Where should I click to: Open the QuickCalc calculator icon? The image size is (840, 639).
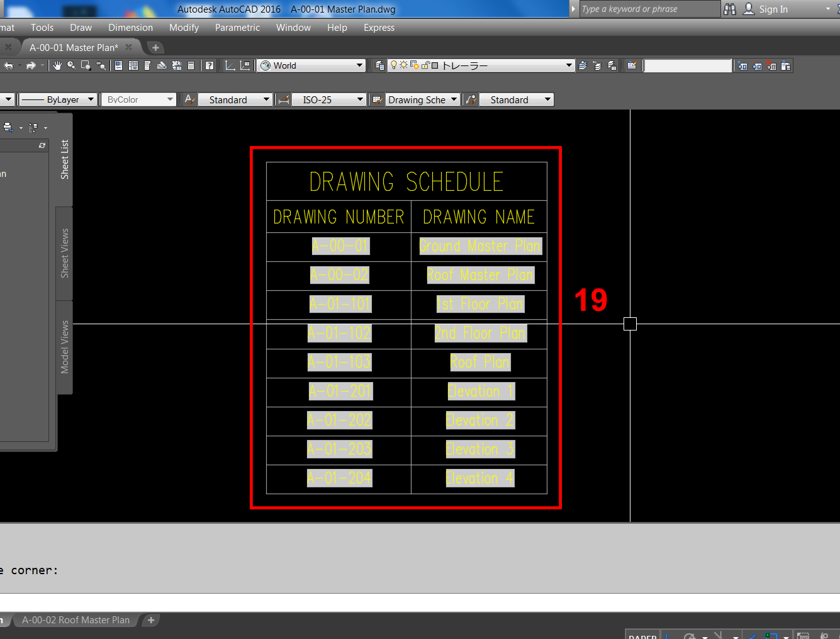pyautogui.click(x=191, y=65)
